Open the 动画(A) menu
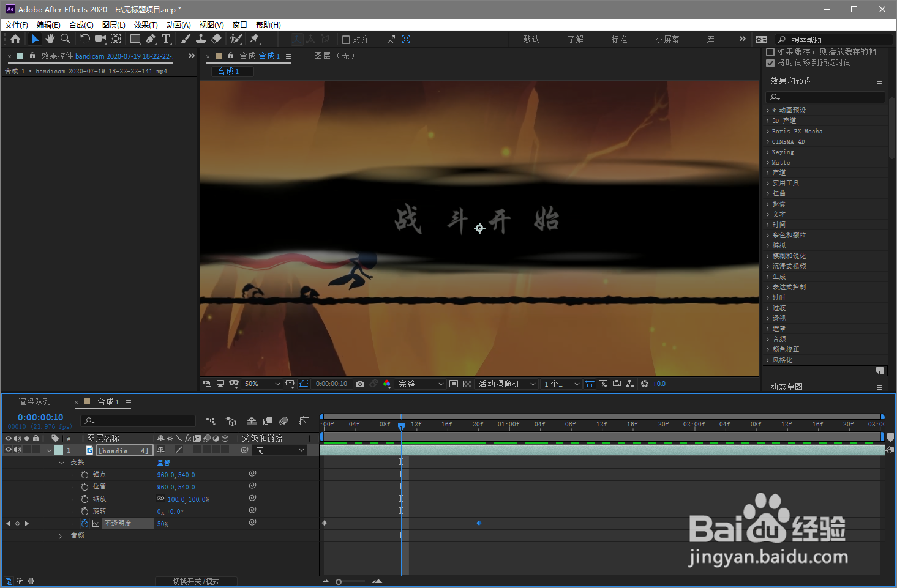 [179, 25]
